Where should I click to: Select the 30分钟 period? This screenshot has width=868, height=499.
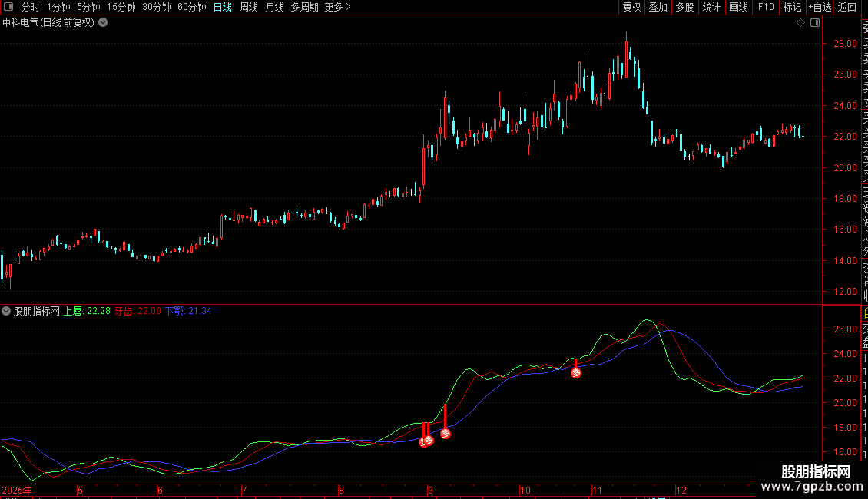coord(157,7)
